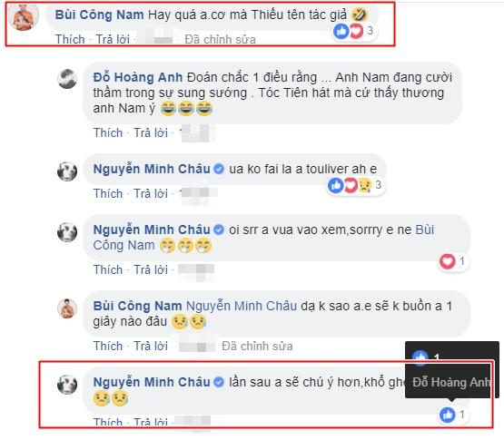This screenshot has height=440, width=504.
Task: Click the heart reaction on Bùi Công Nam's top comment
Action: (x=356, y=31)
